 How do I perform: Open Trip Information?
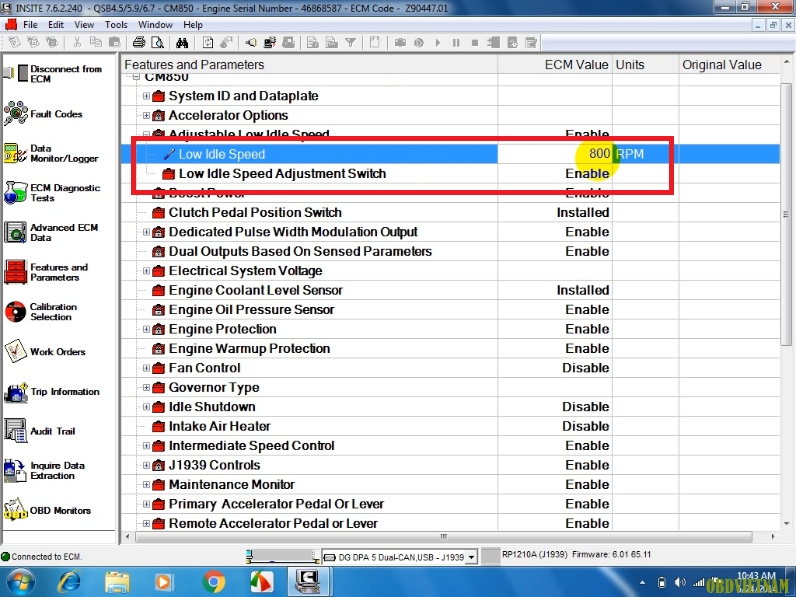point(52,391)
